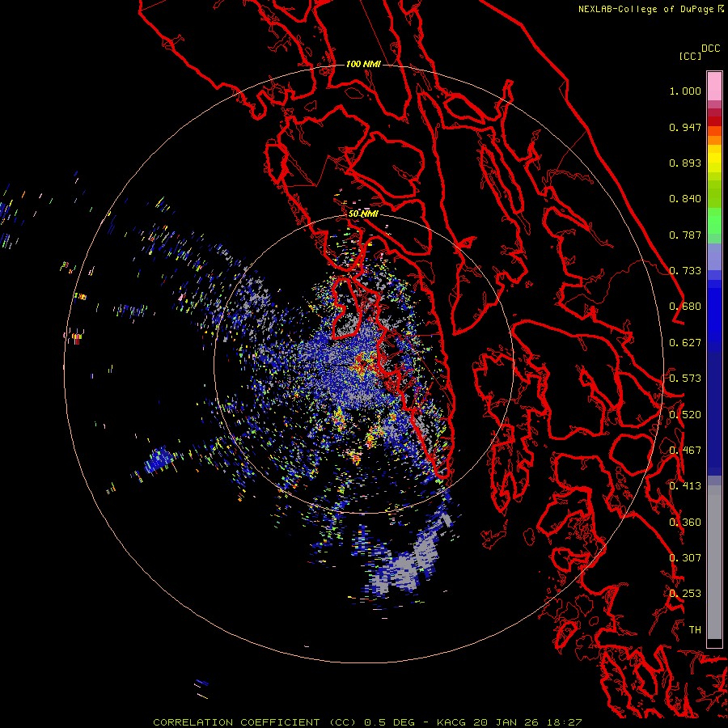728x728 pixels.
Task: Click the 0.360 scale value
Action: (685, 523)
